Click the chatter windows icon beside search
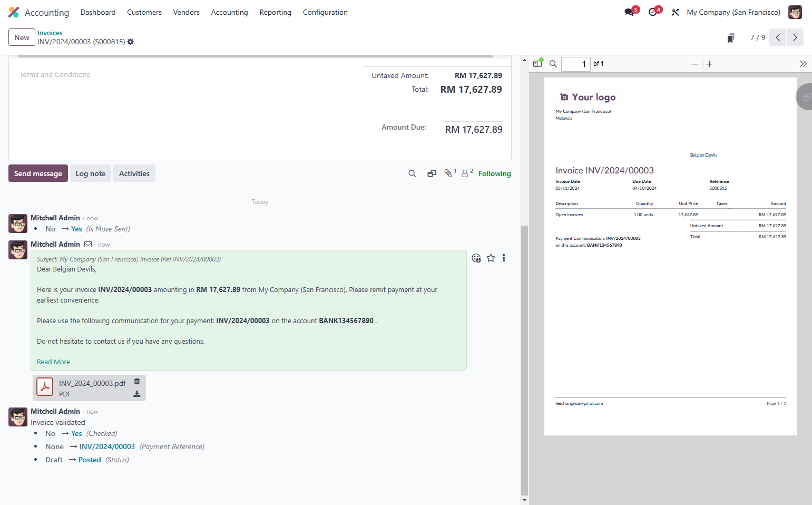812x505 pixels. pyautogui.click(x=432, y=173)
